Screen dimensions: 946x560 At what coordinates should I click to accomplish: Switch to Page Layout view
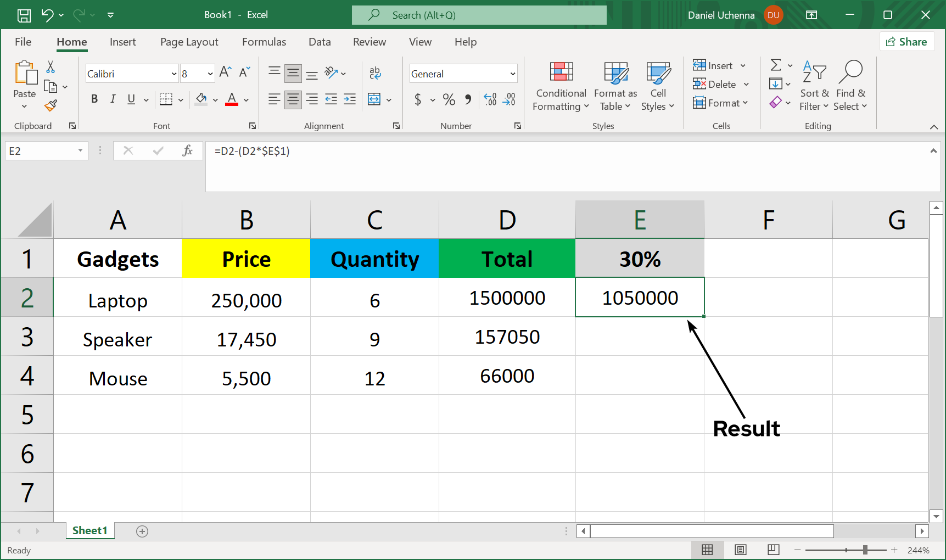coord(740,550)
